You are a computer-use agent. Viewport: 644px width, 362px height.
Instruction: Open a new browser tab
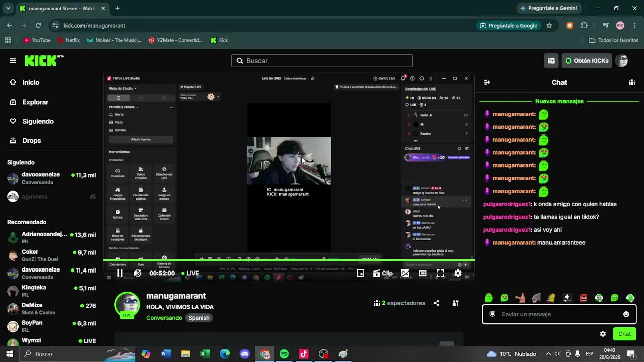tap(117, 8)
